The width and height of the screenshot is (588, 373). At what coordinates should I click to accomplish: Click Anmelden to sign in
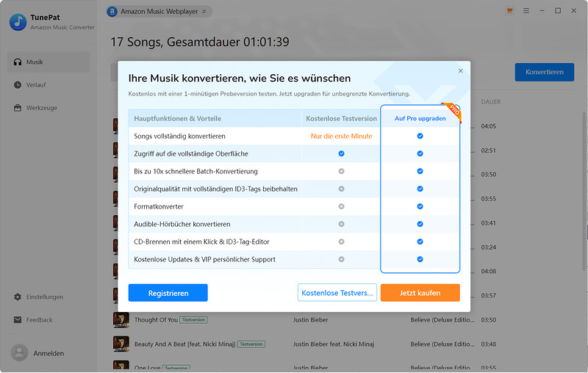(x=49, y=353)
